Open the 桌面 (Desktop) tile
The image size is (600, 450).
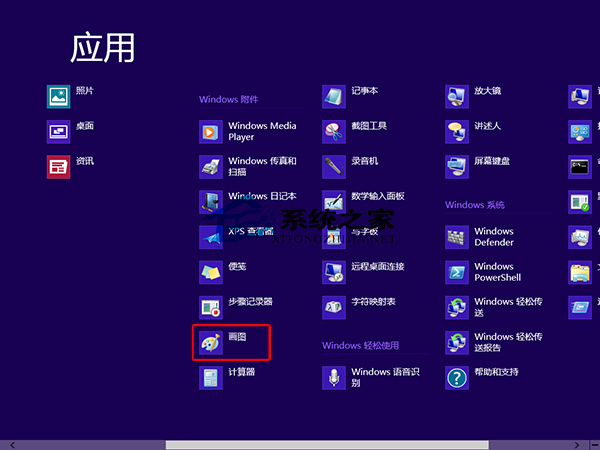[59, 132]
